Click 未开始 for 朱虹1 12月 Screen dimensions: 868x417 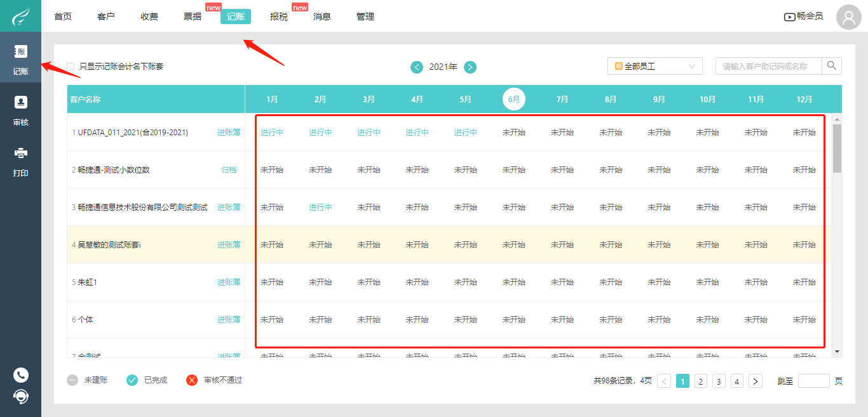804,282
